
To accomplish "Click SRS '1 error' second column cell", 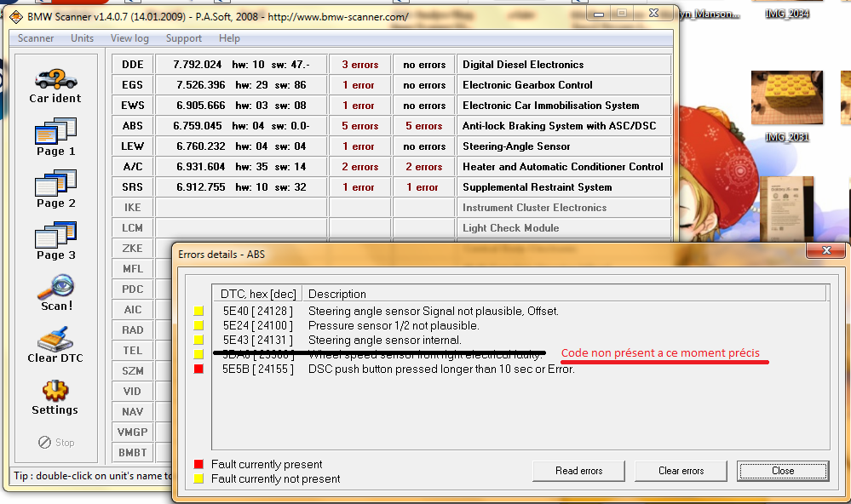I will coord(424,187).
